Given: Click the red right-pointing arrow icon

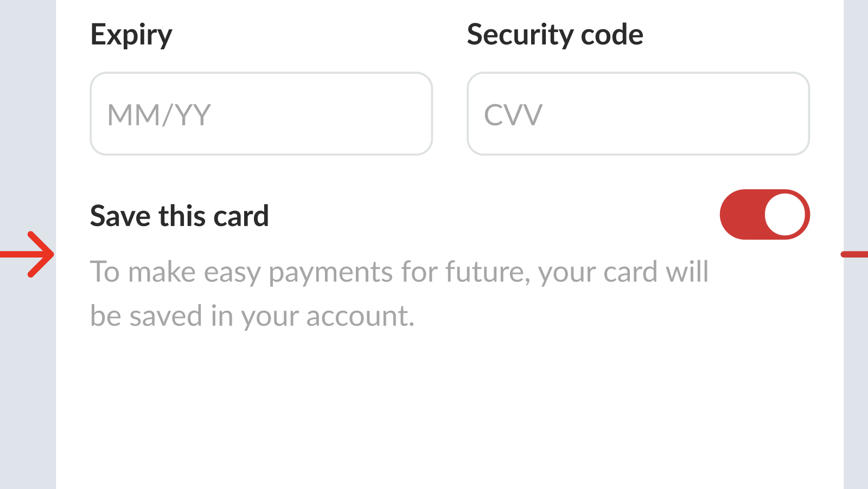Looking at the screenshot, I should (x=28, y=254).
